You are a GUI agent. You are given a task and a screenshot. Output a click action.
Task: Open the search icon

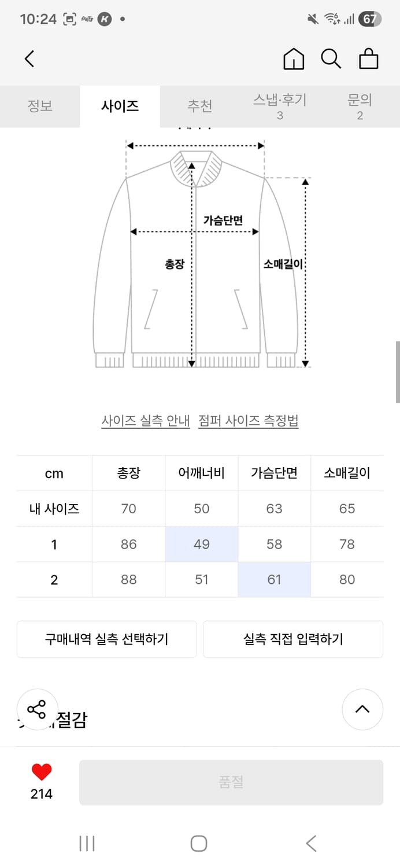click(x=331, y=58)
